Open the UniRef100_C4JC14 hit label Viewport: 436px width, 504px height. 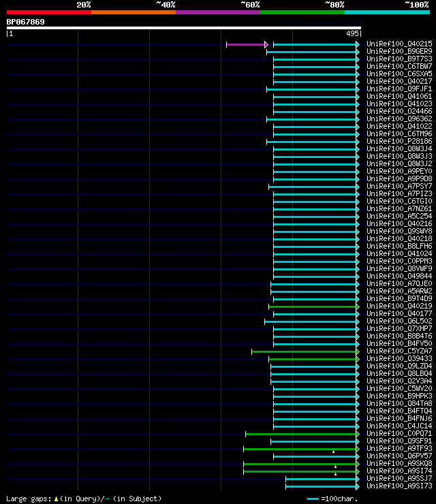(x=399, y=426)
